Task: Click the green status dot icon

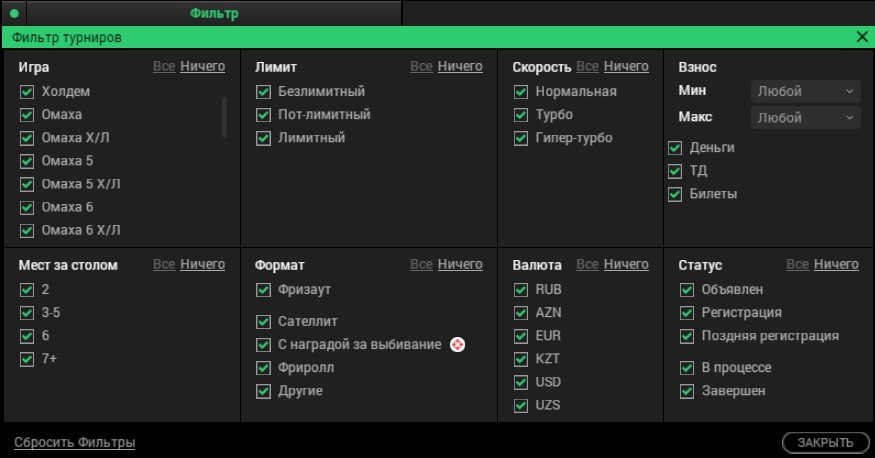Action: 14,14
